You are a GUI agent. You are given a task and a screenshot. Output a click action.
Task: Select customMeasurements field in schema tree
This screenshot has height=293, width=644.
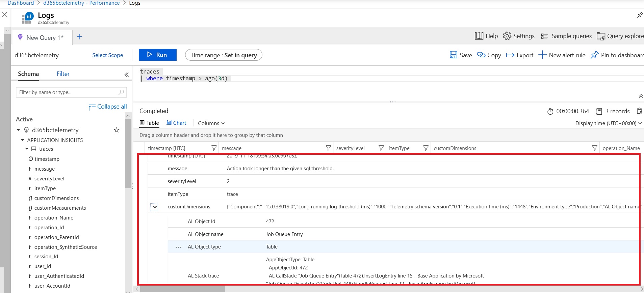[60, 208]
